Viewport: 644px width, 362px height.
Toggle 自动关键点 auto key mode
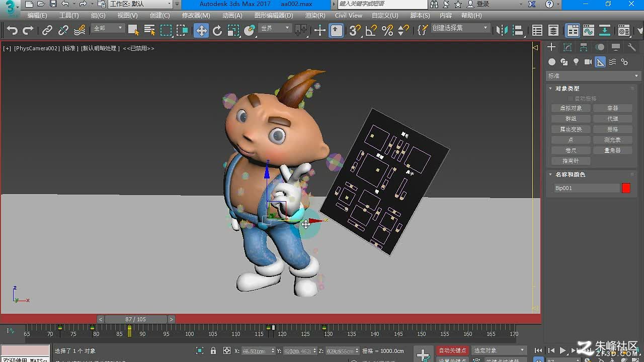(x=452, y=350)
